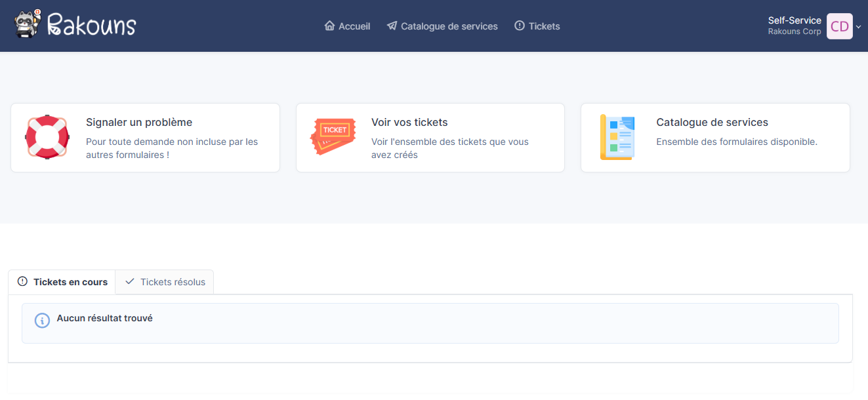Switch to Tickets résolus tab
Viewport: 868px width, 400px height.
tap(165, 282)
